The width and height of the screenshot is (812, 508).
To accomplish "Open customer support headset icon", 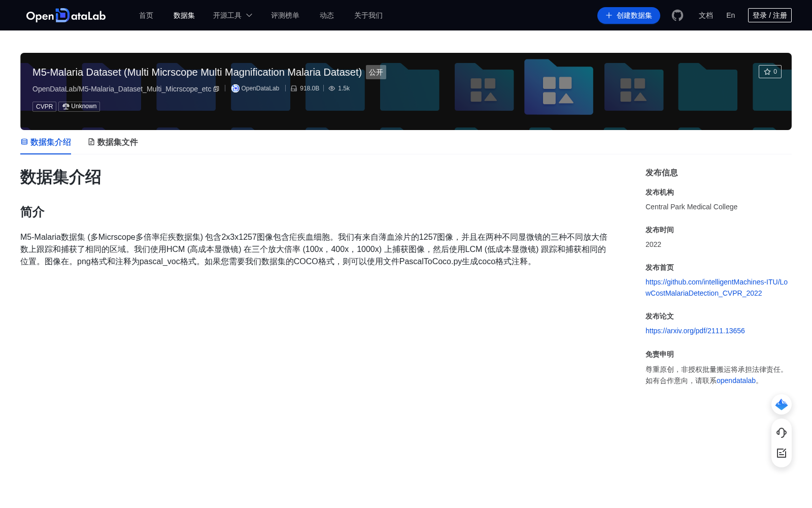I will coord(782,432).
